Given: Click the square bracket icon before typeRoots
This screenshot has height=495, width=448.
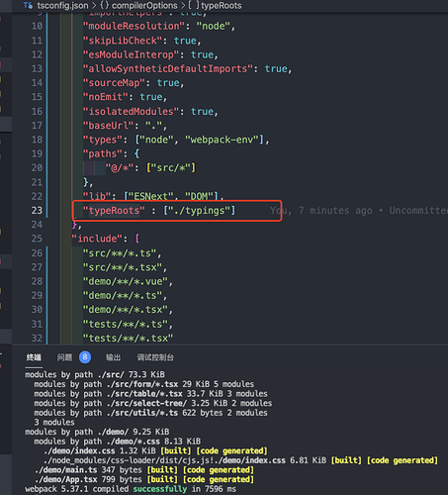Looking at the screenshot, I should coord(194,5).
